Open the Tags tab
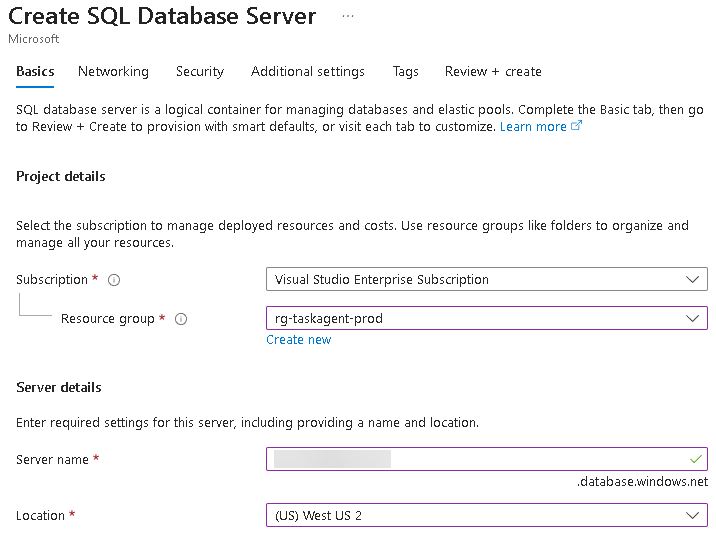716x545 pixels. pyautogui.click(x=405, y=72)
